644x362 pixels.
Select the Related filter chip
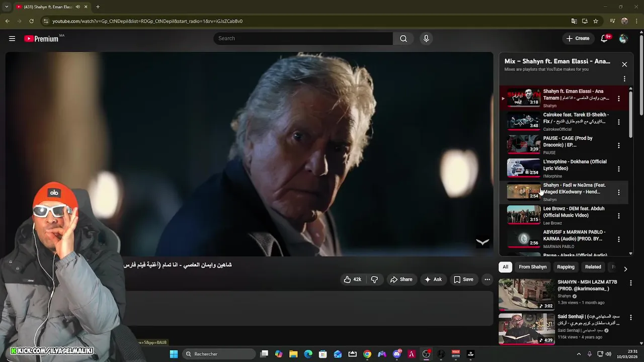click(593, 267)
